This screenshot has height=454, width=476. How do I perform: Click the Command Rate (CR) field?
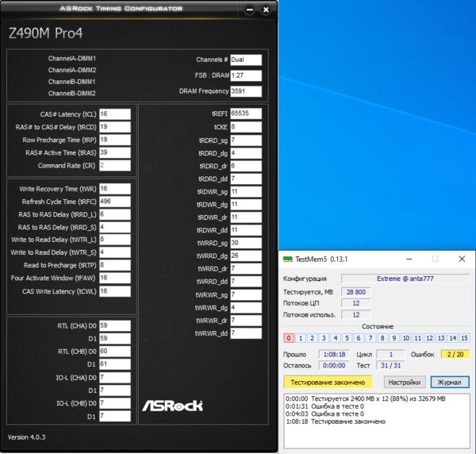115,166
